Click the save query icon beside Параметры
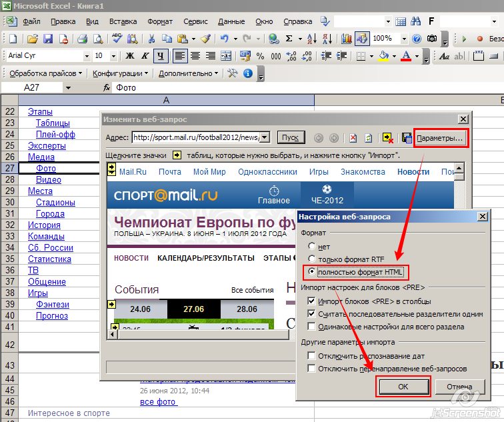This screenshot has height=422, width=504. (x=407, y=138)
